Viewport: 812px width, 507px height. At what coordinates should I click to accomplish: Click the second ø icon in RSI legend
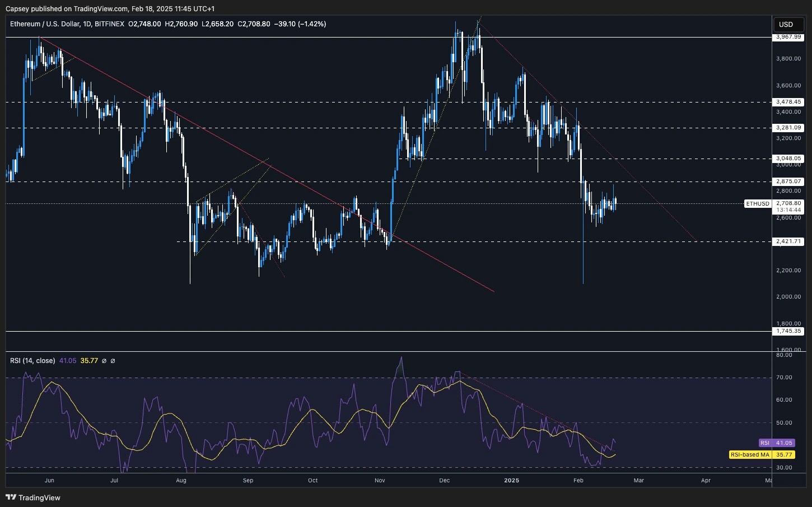click(x=113, y=361)
